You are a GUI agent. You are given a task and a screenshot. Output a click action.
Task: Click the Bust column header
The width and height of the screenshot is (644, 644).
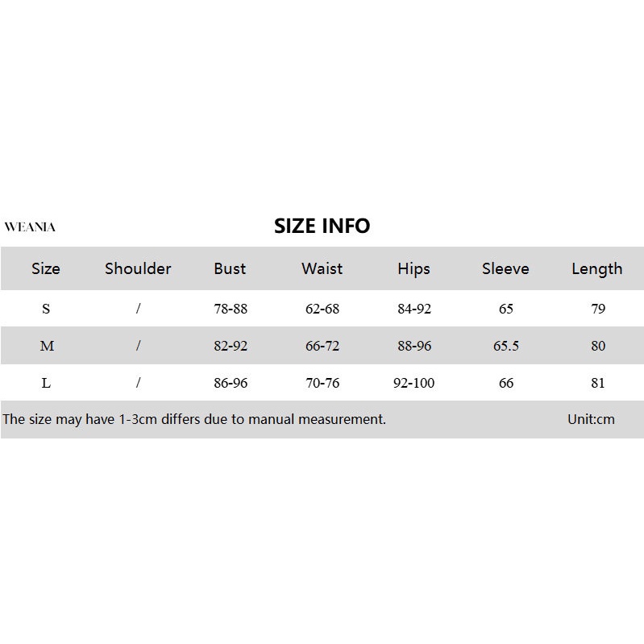tap(230, 268)
